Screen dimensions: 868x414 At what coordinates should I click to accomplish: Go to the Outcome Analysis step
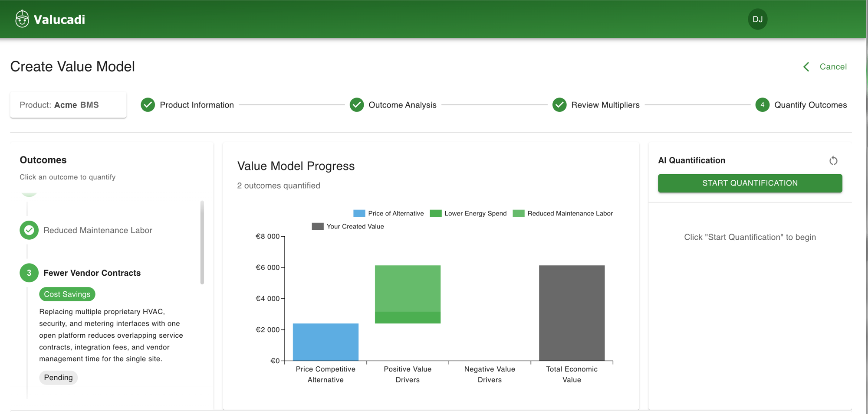click(402, 105)
